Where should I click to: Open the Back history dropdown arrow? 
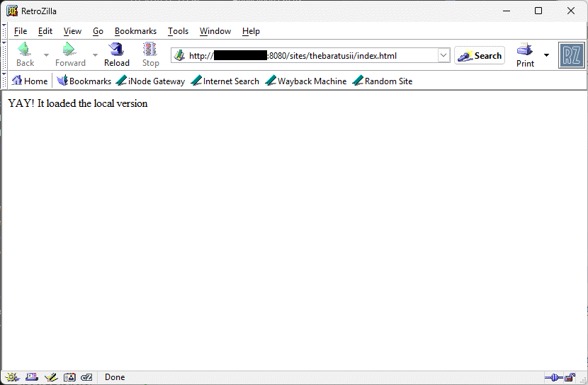pyautogui.click(x=46, y=55)
